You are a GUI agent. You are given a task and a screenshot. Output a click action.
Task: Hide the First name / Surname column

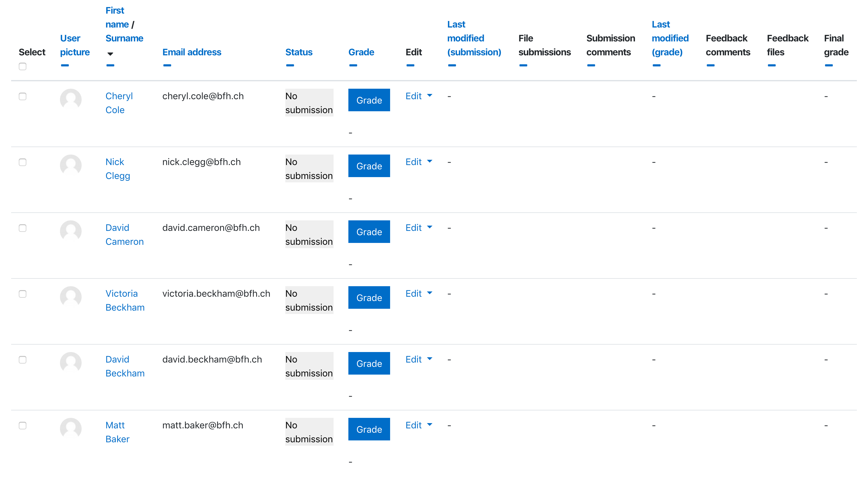coord(110,65)
